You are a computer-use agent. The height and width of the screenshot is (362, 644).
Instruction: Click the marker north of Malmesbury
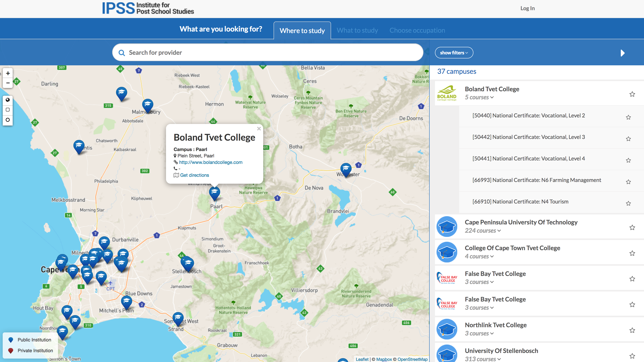click(x=121, y=94)
